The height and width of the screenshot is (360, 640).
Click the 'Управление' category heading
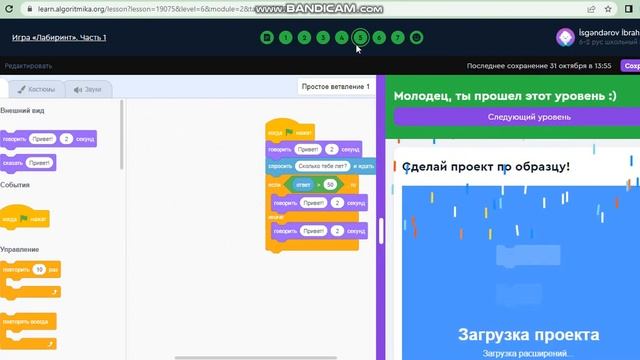click(20, 249)
